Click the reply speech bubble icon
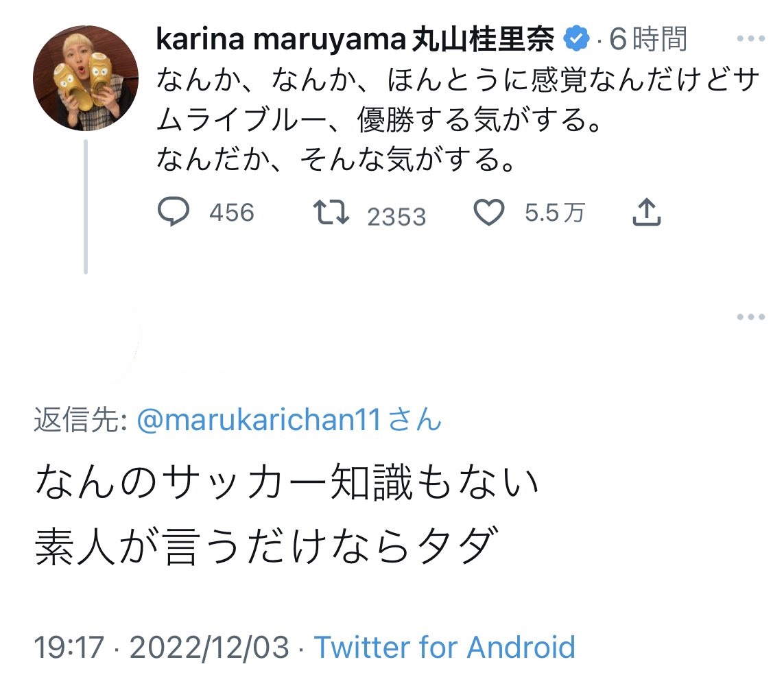The height and width of the screenshot is (686, 784). tap(174, 213)
